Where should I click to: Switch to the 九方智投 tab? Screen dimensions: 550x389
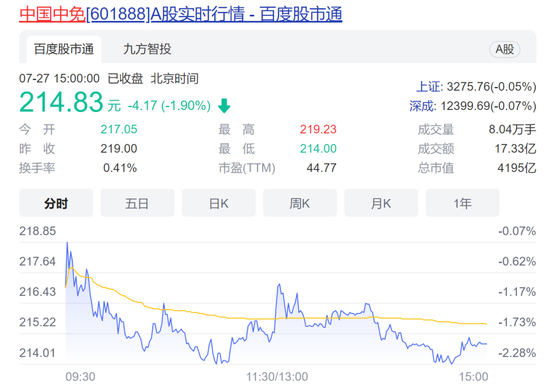coord(147,49)
